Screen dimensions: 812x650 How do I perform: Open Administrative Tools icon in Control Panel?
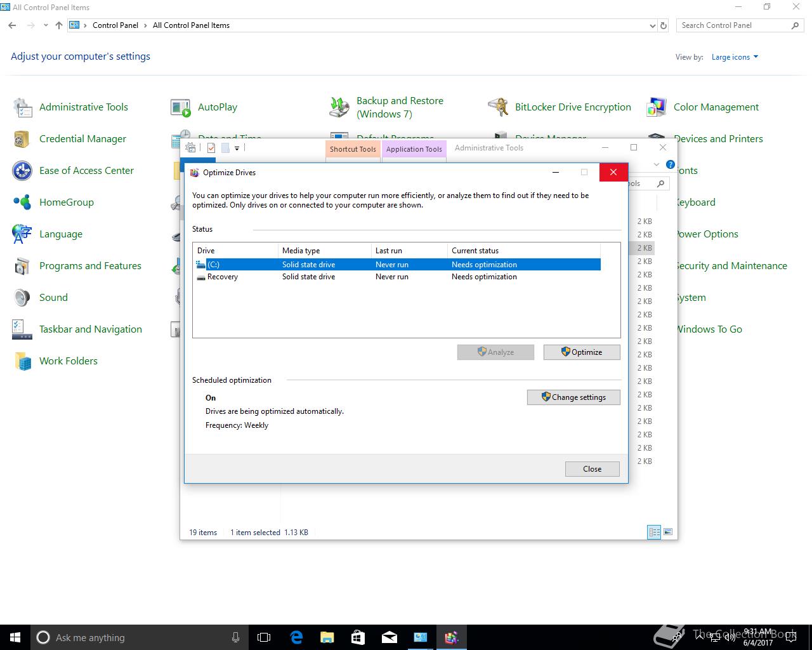23,107
